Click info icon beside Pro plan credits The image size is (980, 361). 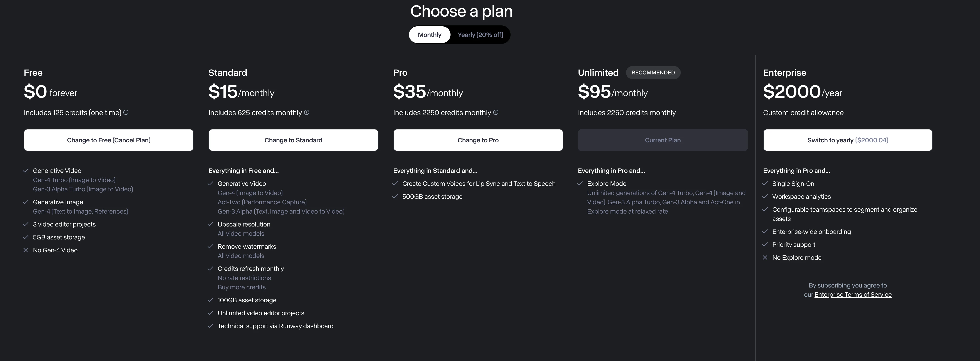pos(496,112)
